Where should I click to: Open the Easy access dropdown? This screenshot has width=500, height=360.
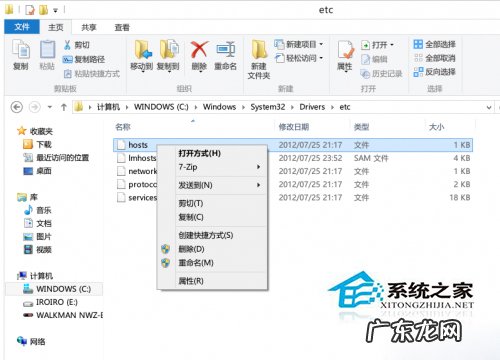coord(321,58)
